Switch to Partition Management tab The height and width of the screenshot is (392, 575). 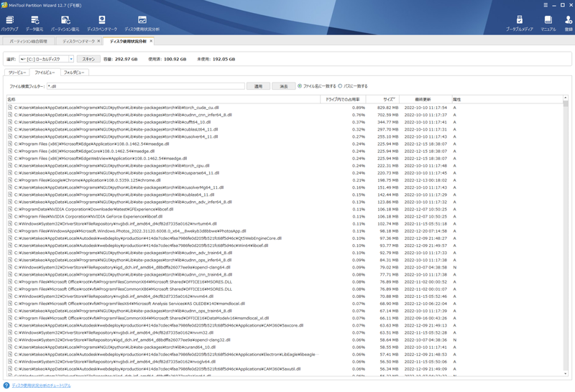point(28,42)
